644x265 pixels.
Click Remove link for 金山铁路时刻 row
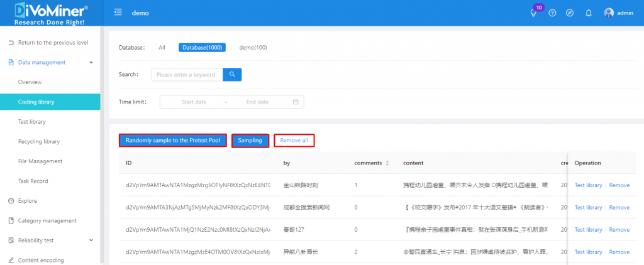click(619, 185)
